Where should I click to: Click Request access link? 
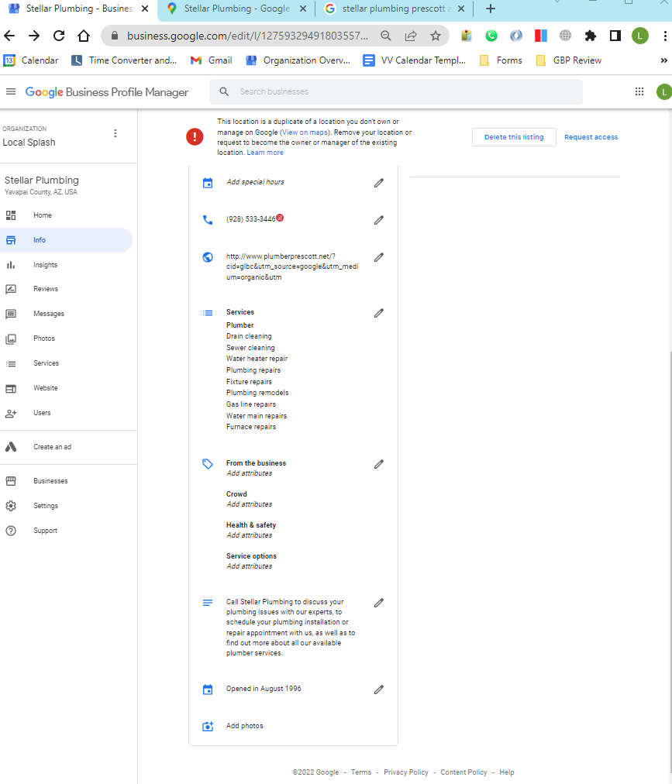(x=591, y=137)
